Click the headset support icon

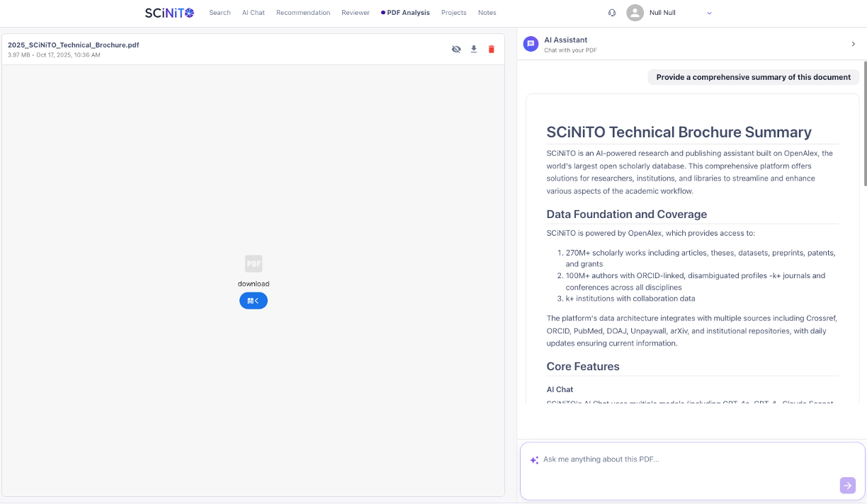pos(612,13)
